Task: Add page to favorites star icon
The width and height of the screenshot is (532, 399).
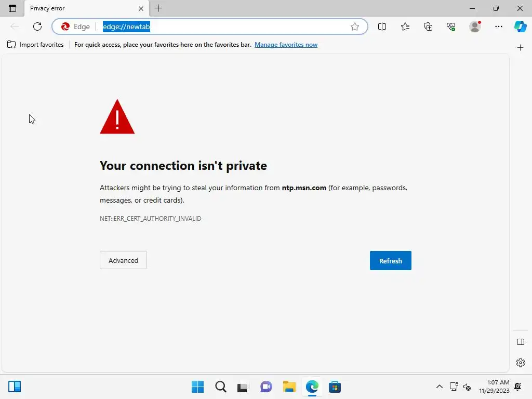Action: tap(354, 26)
